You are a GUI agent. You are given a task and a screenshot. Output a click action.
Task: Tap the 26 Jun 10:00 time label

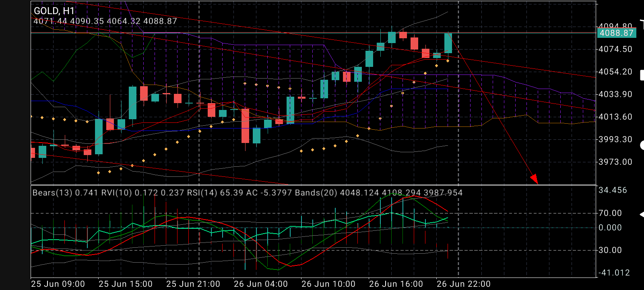pos(328,284)
